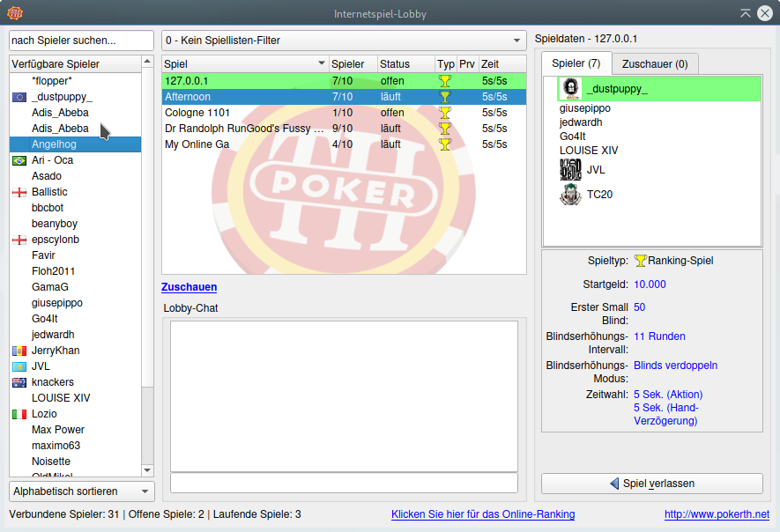Click the PokerTH app icon in title bar

pos(15,13)
